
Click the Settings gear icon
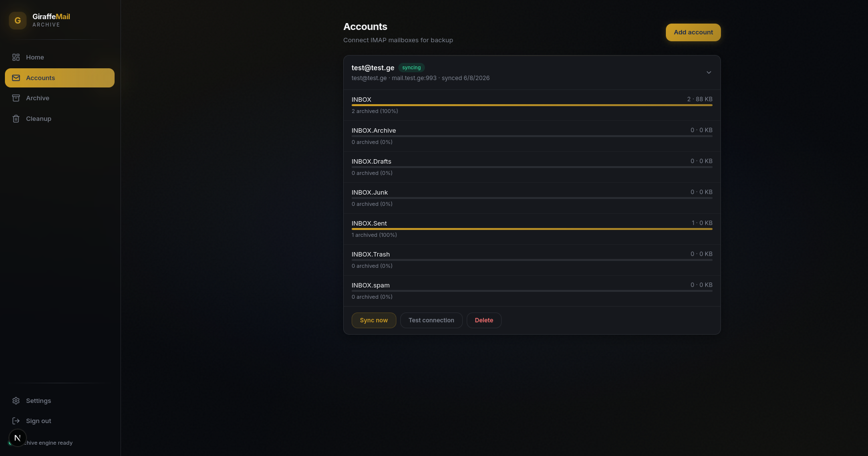click(x=16, y=401)
